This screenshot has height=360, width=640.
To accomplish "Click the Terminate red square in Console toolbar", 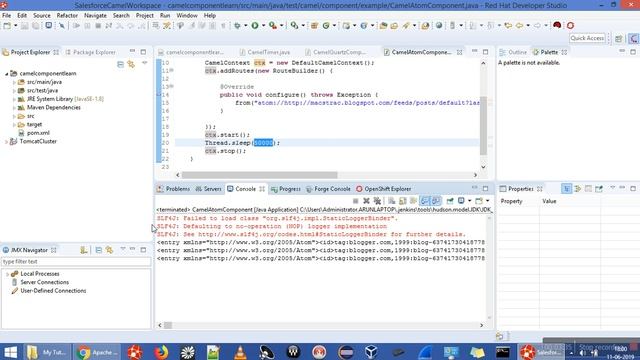I will click(x=356, y=201).
